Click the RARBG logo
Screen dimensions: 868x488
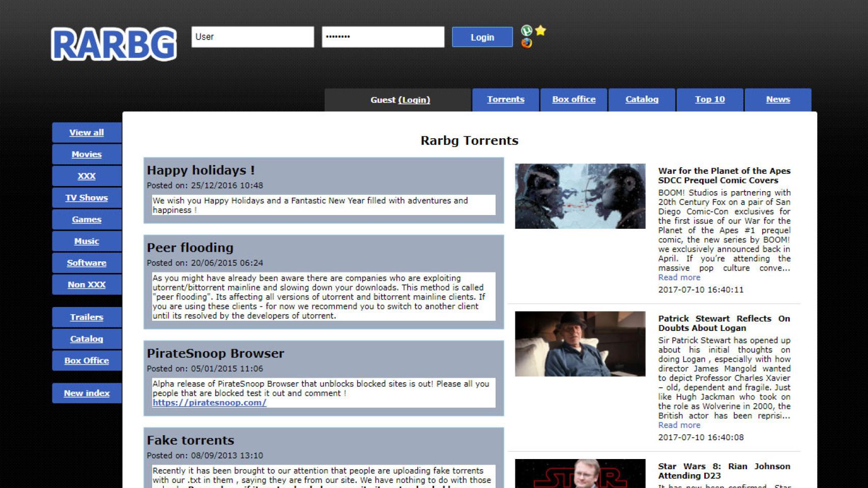coord(114,44)
